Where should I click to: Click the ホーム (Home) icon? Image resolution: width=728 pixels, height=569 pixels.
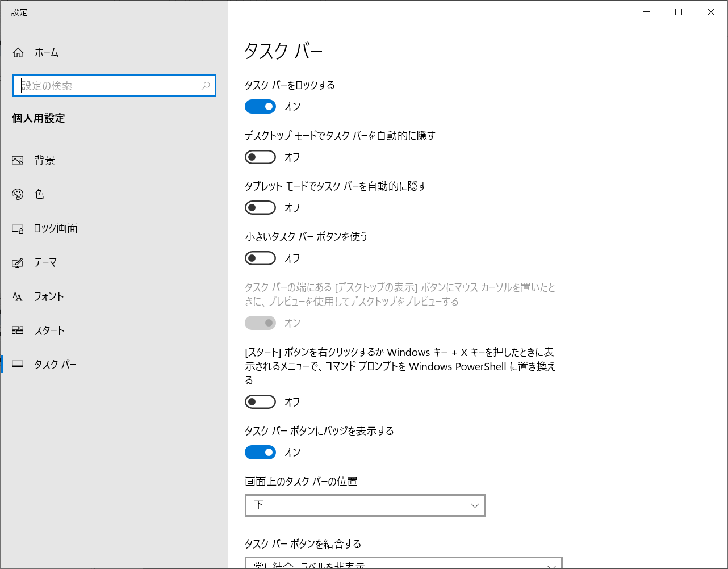tap(18, 52)
